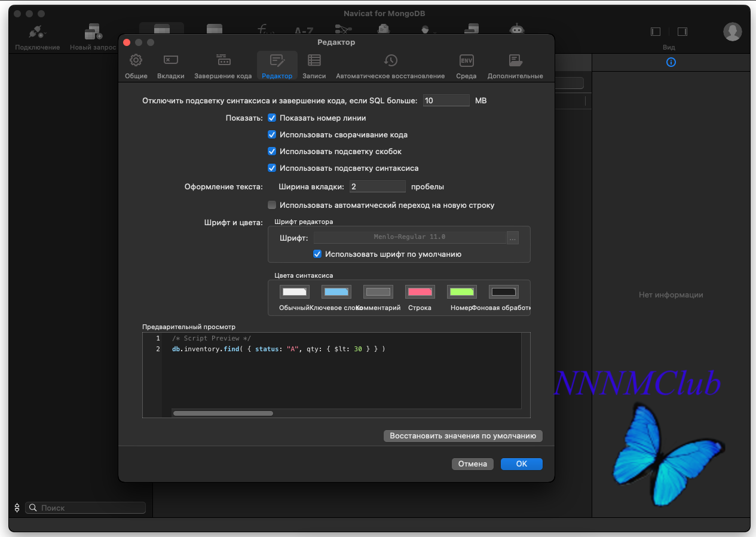This screenshot has width=756, height=537.
Task: Toggle the right sidebar view button
Action: pyautogui.click(x=682, y=32)
